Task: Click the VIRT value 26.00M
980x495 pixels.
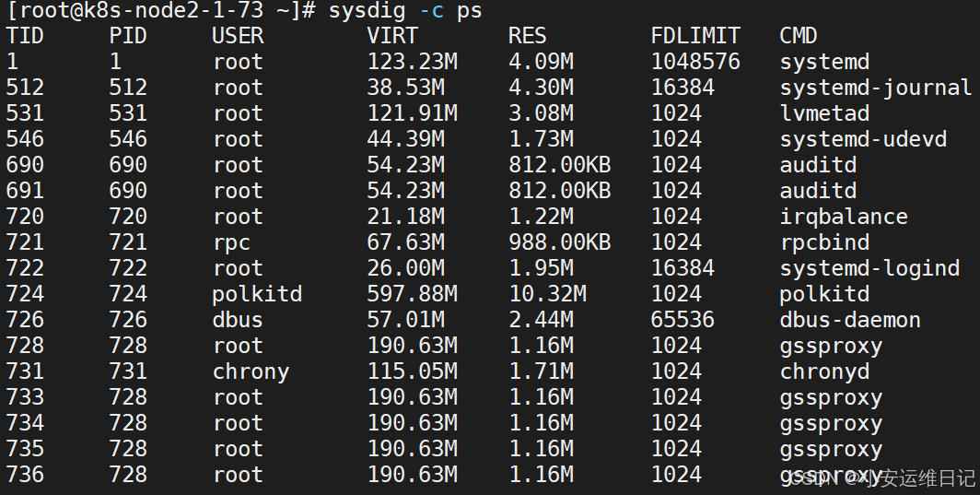Action: (x=405, y=268)
